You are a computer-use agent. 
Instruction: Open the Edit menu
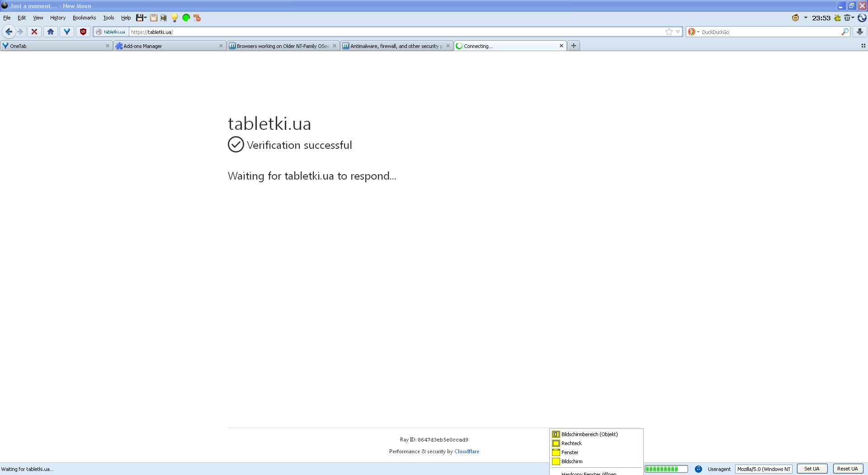coord(22,18)
